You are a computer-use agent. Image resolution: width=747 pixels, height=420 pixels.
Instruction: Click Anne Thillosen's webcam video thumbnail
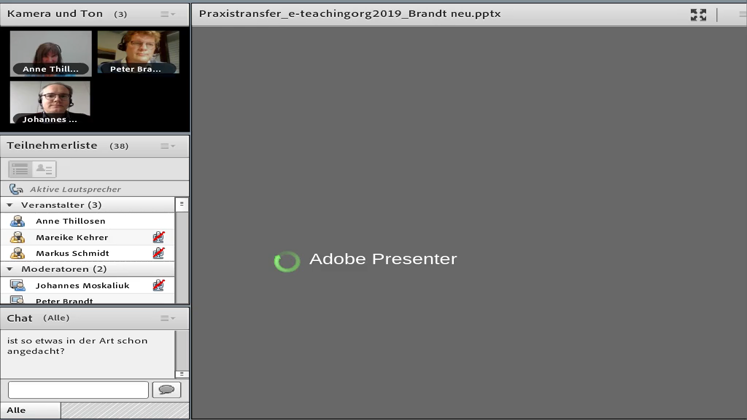click(50, 53)
